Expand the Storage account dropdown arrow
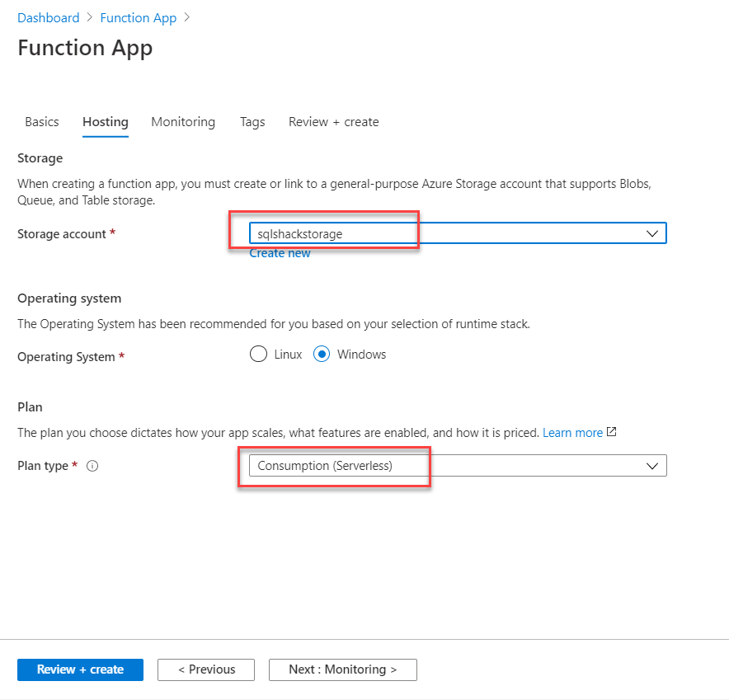This screenshot has width=729, height=700. coord(653,233)
